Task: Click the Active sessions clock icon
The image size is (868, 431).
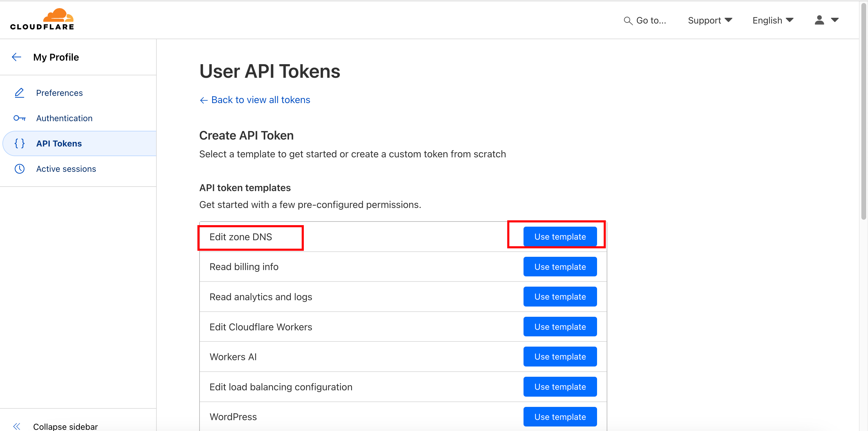Action: pyautogui.click(x=20, y=169)
